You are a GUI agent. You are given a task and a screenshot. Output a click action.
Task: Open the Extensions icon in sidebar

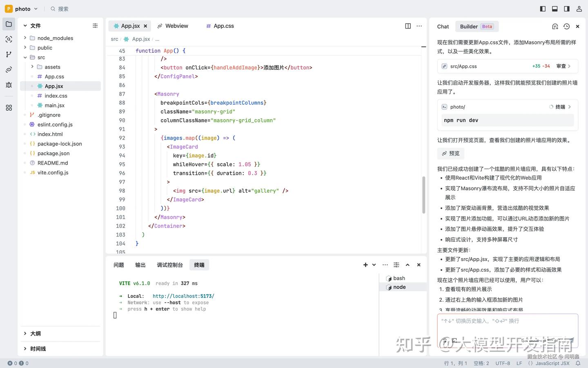(x=9, y=108)
